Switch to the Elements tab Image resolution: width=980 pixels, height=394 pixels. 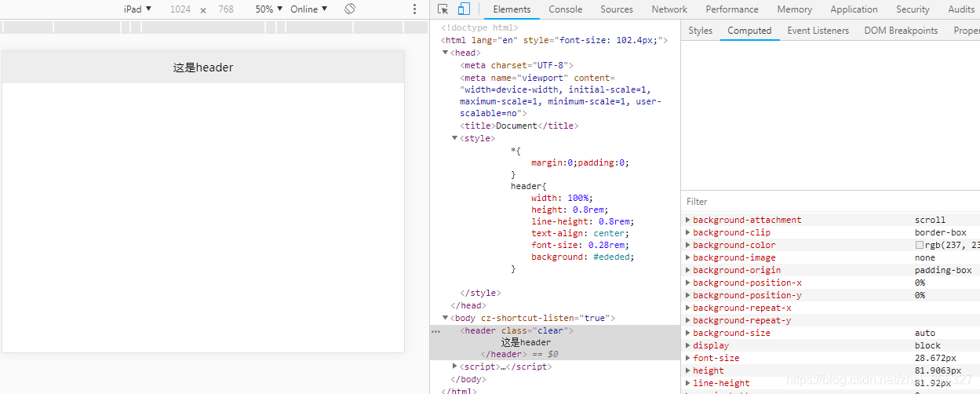coord(512,9)
